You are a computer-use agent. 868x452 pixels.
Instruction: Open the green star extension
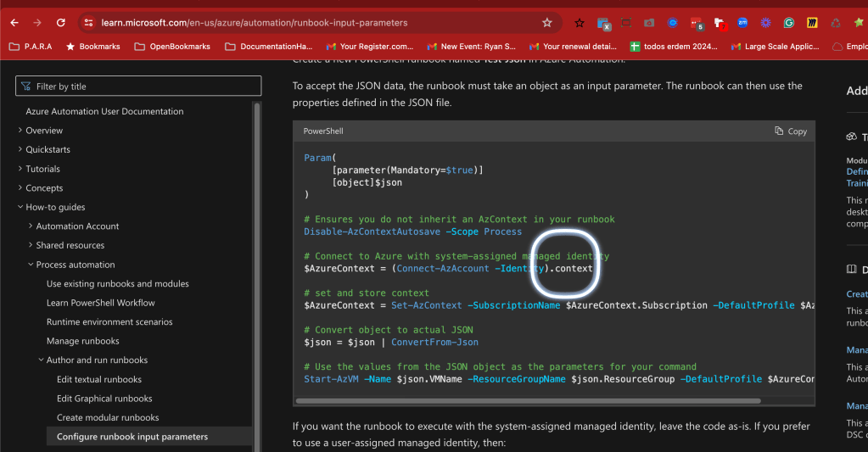click(x=859, y=23)
